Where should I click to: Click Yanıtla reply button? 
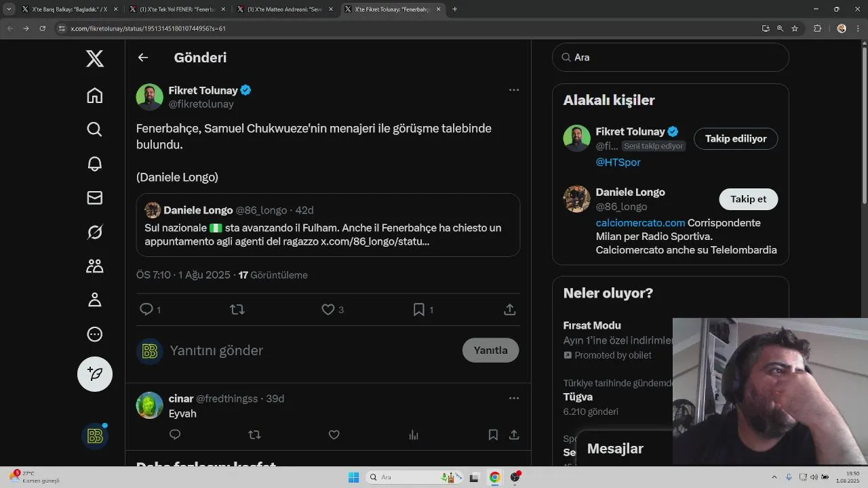pyautogui.click(x=490, y=350)
